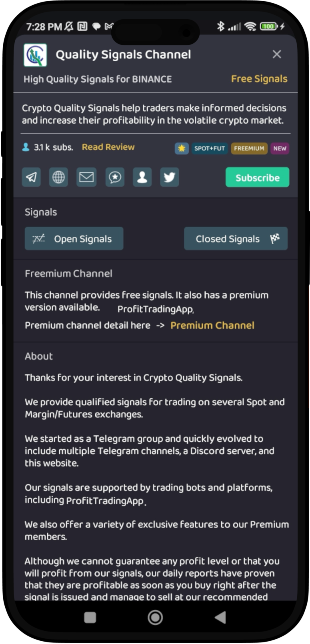Viewport: 310px width, 644px height.
Task: Toggle the NEW badge
Action: point(280,149)
